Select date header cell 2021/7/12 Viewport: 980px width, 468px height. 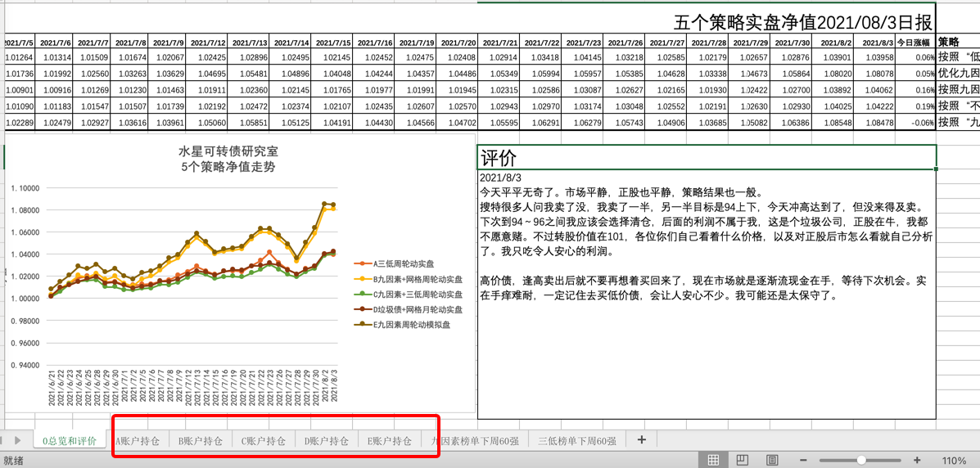click(x=207, y=43)
